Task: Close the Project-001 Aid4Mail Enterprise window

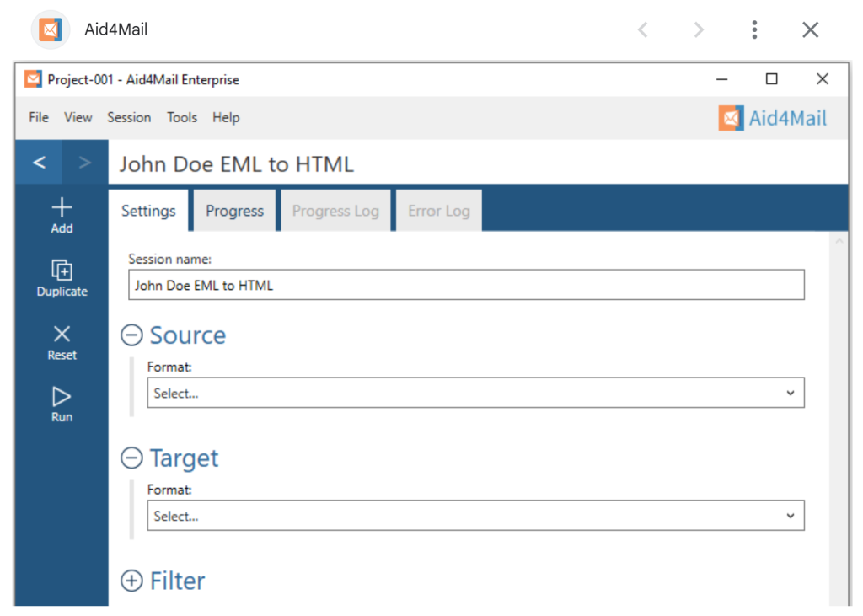Action: pos(823,79)
